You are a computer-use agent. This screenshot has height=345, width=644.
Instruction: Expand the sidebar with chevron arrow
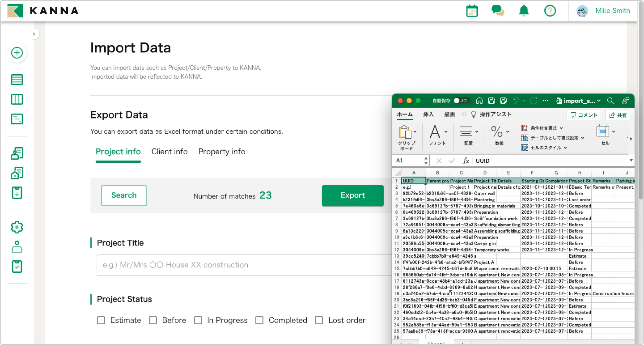(34, 34)
